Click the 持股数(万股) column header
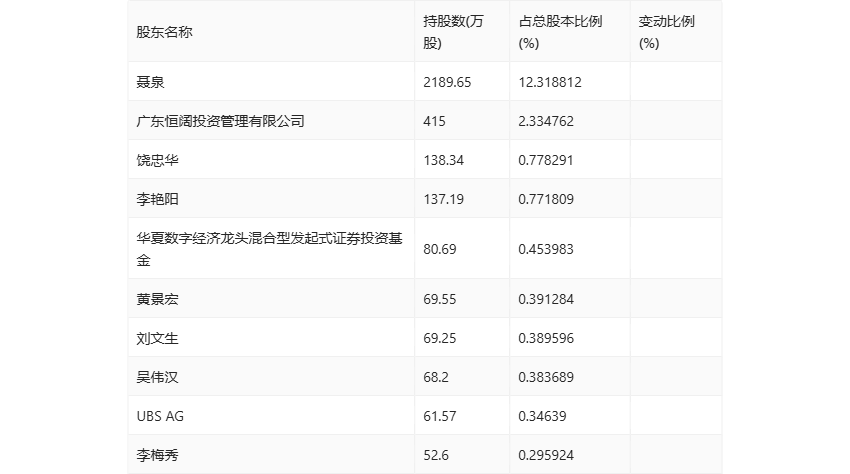 453,32
